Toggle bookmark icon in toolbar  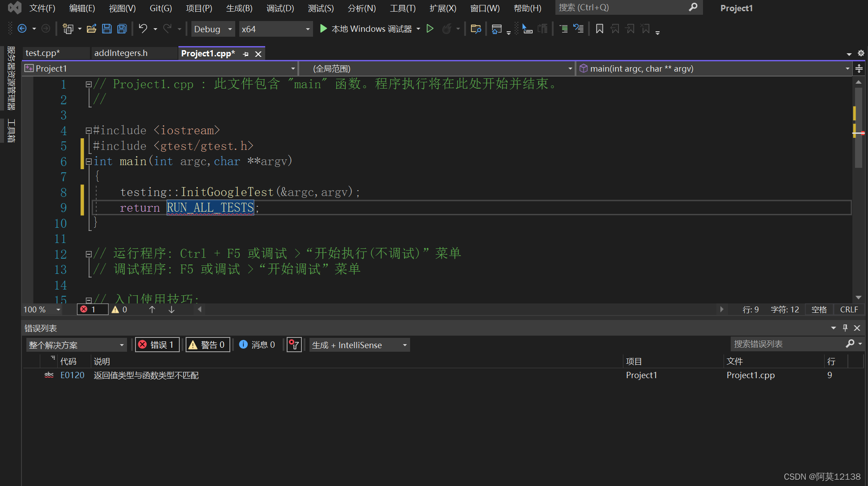(600, 29)
